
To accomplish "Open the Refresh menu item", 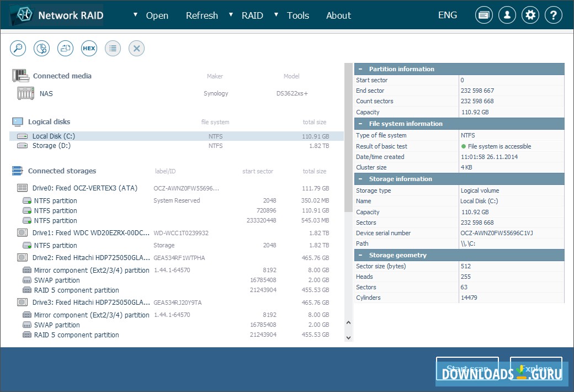I will [x=201, y=15].
